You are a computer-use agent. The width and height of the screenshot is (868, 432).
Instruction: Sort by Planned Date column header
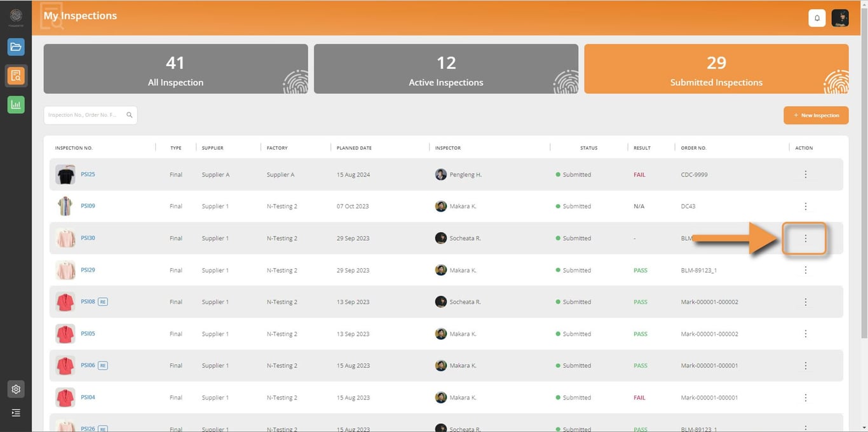354,148
